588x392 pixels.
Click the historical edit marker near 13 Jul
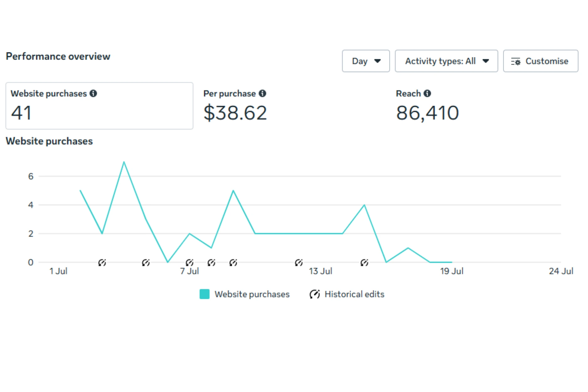point(299,262)
